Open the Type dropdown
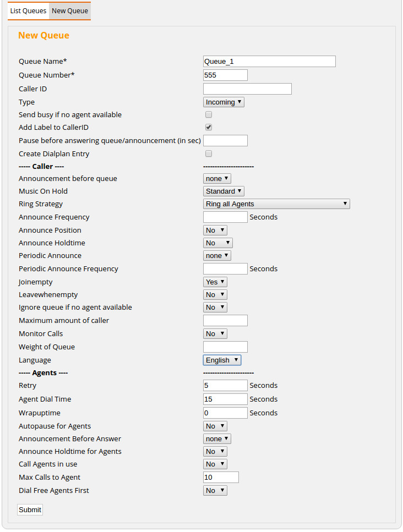This screenshot has height=532, width=403. click(x=224, y=102)
